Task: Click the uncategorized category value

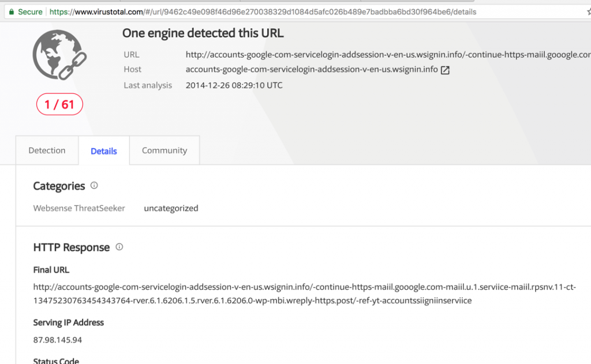Action: point(171,208)
